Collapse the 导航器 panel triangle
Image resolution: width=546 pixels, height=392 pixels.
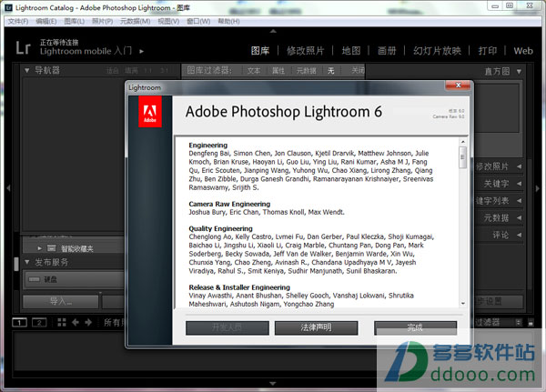pyautogui.click(x=26, y=70)
